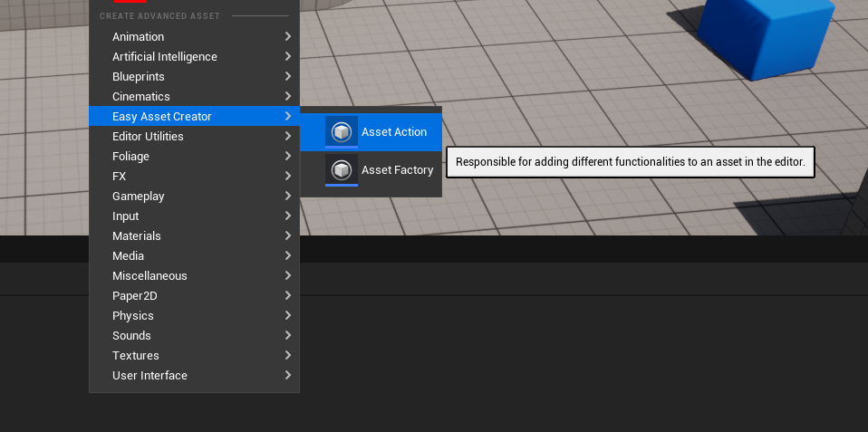Expand the chevron beside Artificial Intelligence

pos(288,56)
